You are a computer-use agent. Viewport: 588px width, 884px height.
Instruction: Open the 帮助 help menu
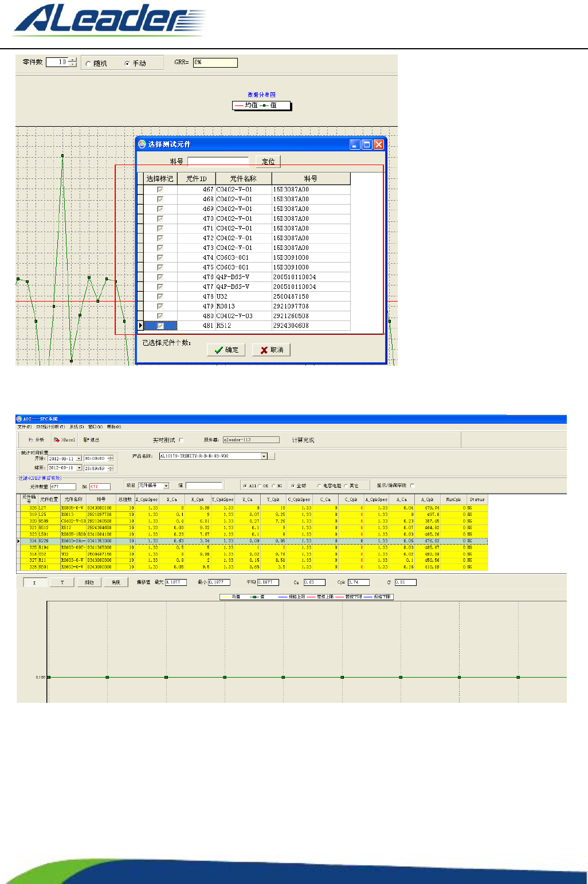114,427
